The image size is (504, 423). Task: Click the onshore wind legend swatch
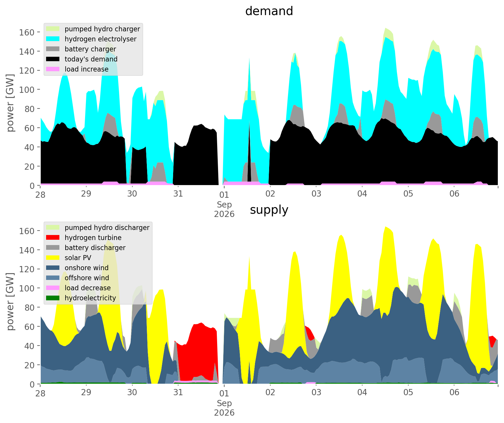pyautogui.click(x=53, y=268)
